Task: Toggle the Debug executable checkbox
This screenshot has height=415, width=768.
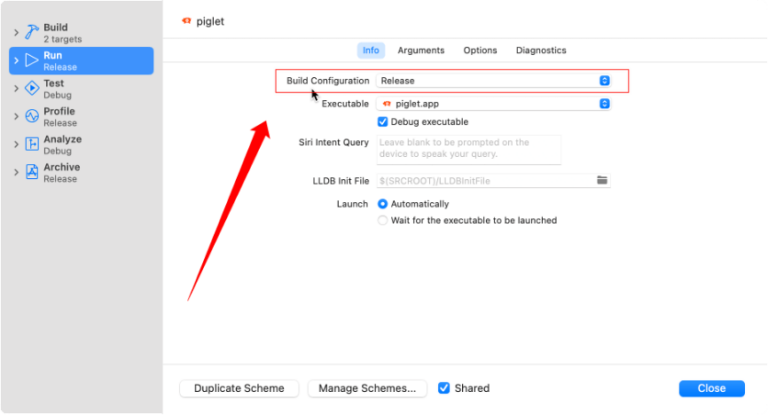Action: (x=383, y=122)
